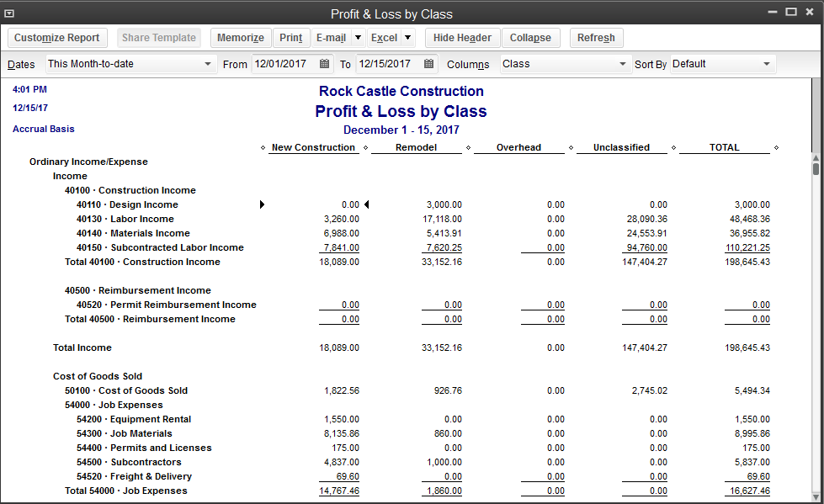Image resolution: width=824 pixels, height=504 pixels.
Task: Click the From date input field
Action: 283,64
